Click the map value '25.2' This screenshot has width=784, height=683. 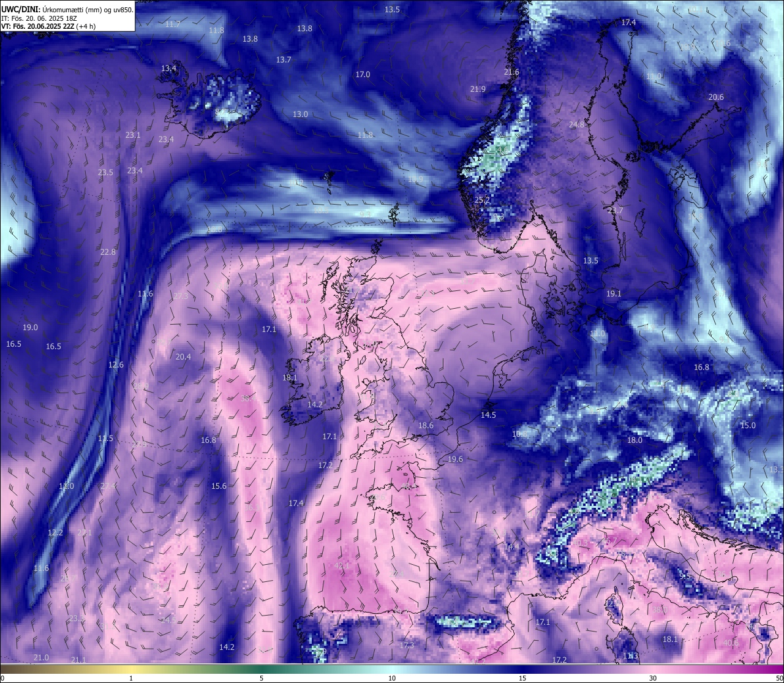point(483,200)
